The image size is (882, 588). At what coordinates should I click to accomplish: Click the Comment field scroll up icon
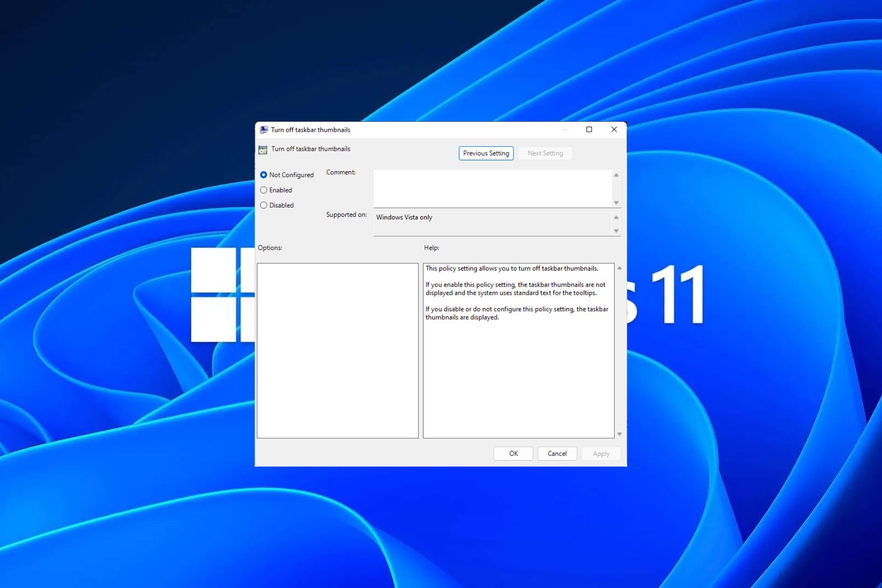pyautogui.click(x=616, y=175)
